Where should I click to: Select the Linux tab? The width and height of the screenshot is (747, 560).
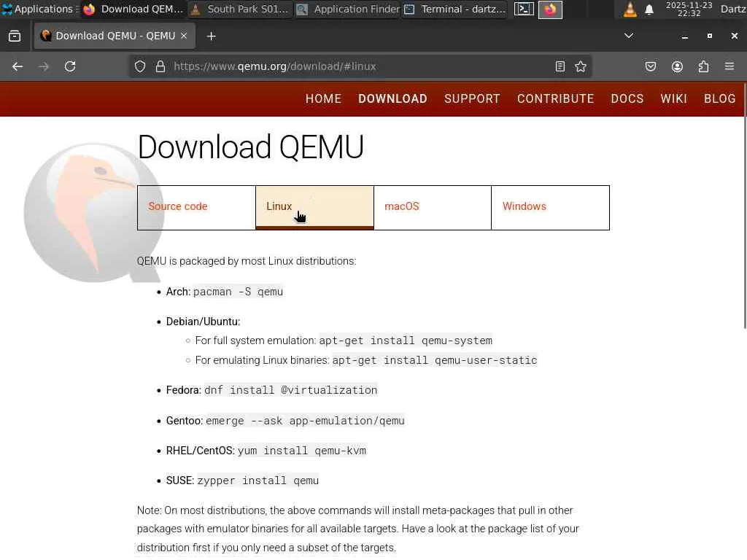click(x=314, y=208)
